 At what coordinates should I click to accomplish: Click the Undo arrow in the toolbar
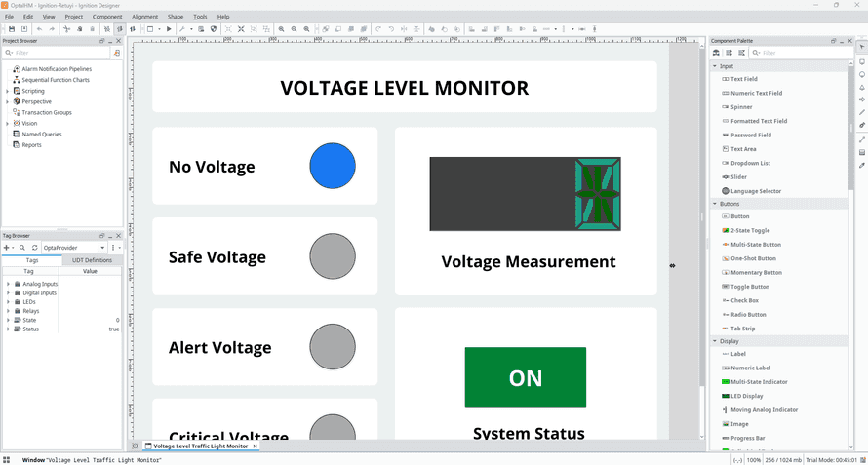pos(39,29)
